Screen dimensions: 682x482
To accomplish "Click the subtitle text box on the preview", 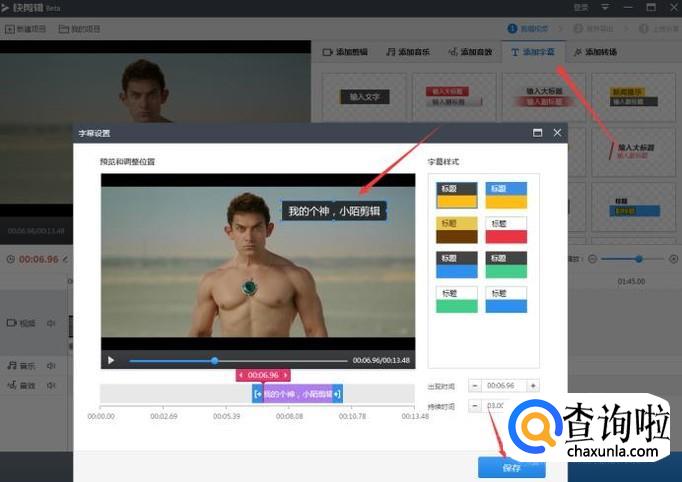I will pos(334,211).
